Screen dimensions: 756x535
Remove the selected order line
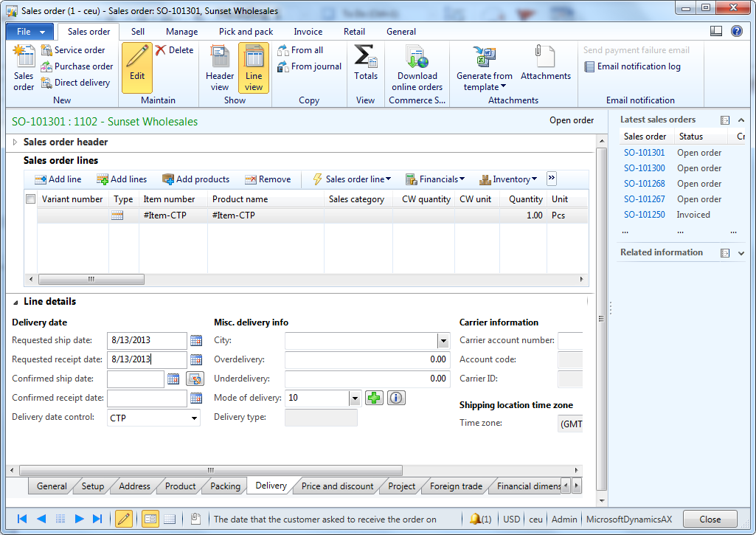pos(268,179)
